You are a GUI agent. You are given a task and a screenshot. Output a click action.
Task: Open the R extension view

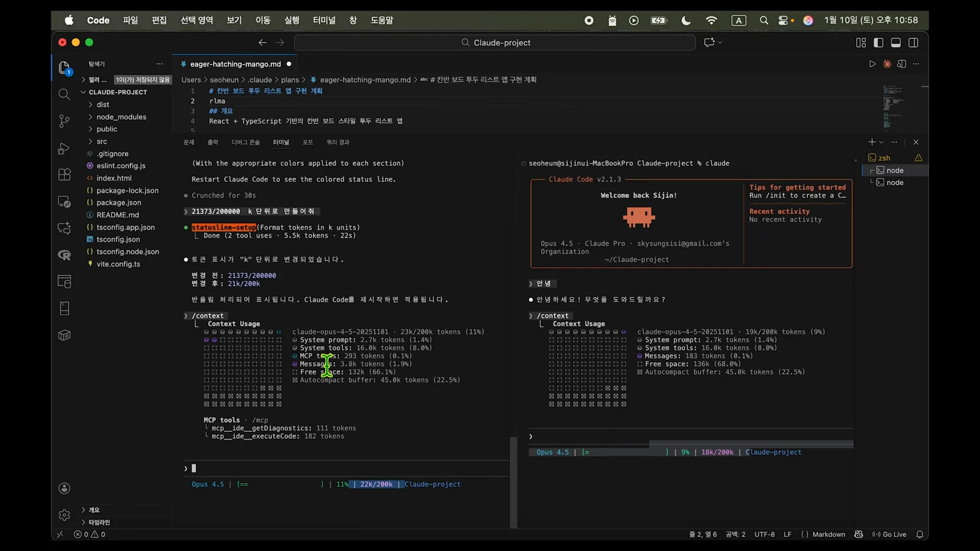(x=64, y=255)
